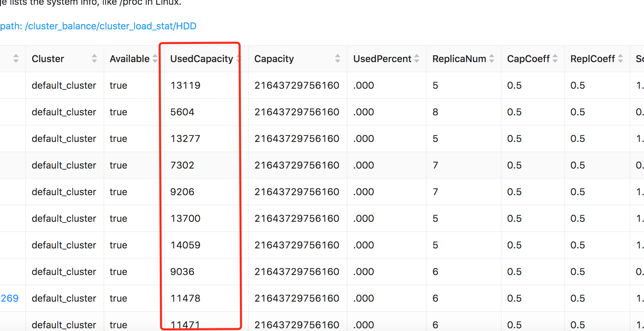Image resolution: width=644 pixels, height=331 pixels.
Task: Sort by ReplicaNum column sort arrows
Action: click(492, 59)
